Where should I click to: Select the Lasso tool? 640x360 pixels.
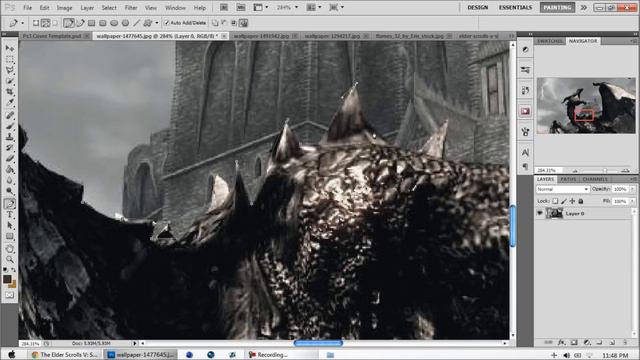pos(10,70)
